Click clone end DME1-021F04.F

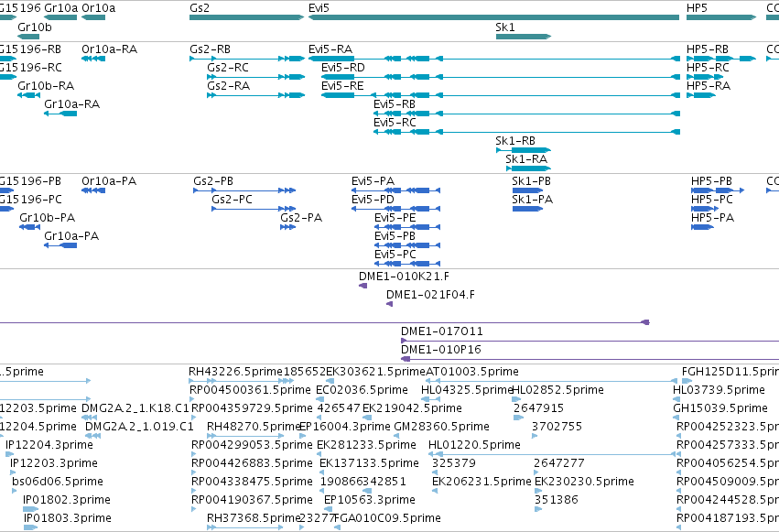tap(390, 304)
